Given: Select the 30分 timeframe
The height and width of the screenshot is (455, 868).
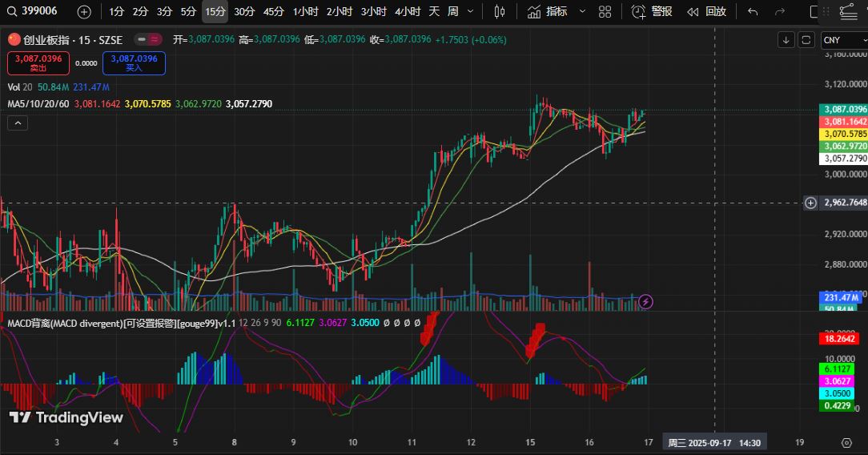Looking at the screenshot, I should tap(244, 11).
